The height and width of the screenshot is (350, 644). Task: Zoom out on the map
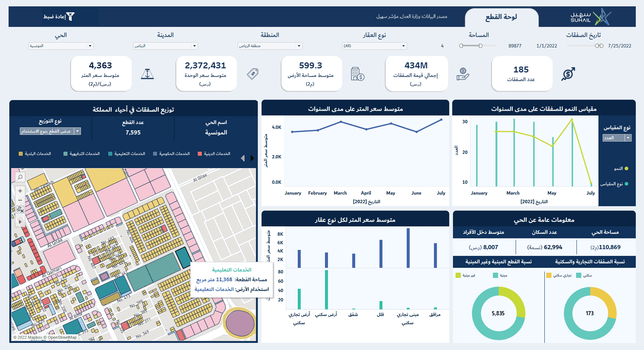click(20, 201)
